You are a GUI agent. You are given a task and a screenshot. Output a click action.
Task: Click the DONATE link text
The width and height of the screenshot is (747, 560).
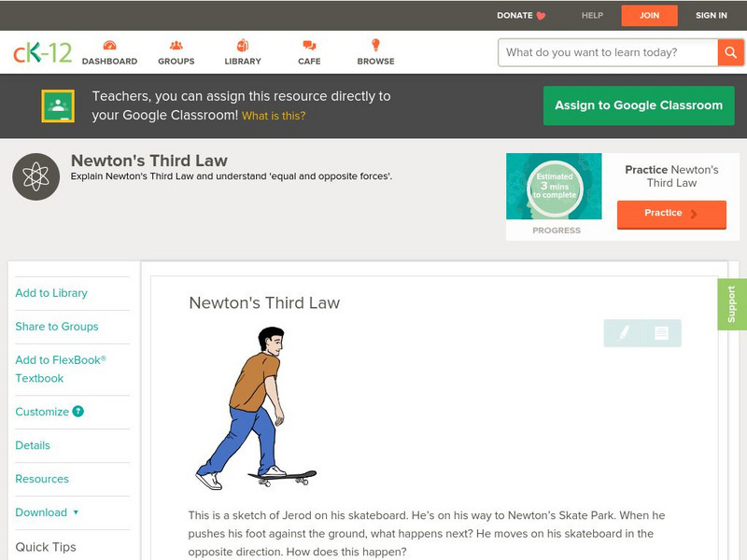[514, 16]
